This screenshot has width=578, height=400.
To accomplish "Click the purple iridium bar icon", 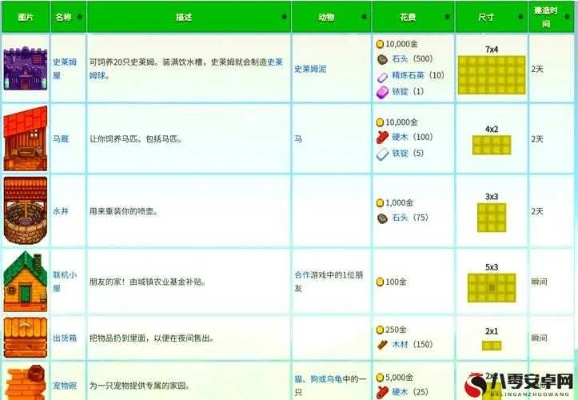I will pyautogui.click(x=382, y=92).
